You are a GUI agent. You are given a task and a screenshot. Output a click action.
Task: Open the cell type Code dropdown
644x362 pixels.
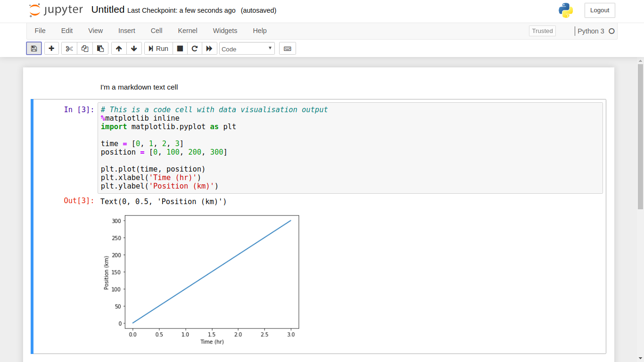click(x=247, y=49)
